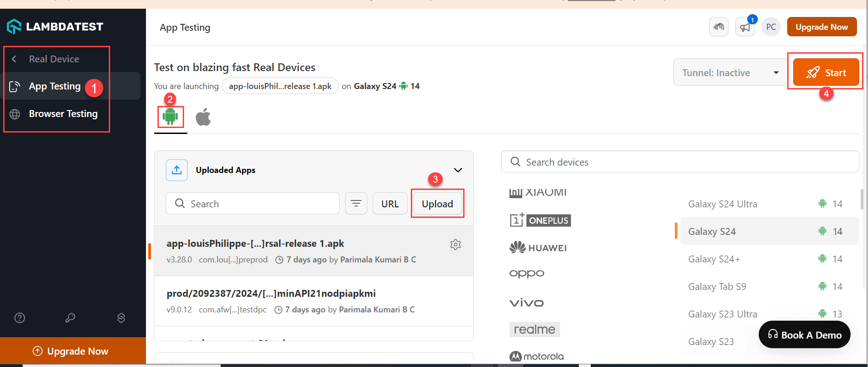Image resolution: width=868 pixels, height=367 pixels.
Task: Select prod/2092387 minAPI21nodpiapkmi app
Action: click(314, 301)
